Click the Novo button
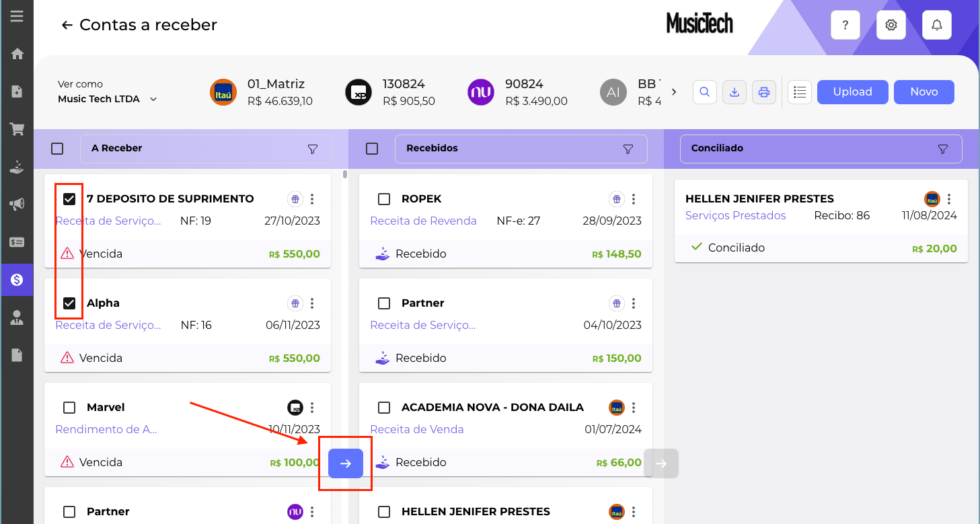The width and height of the screenshot is (980, 524). coord(924,92)
